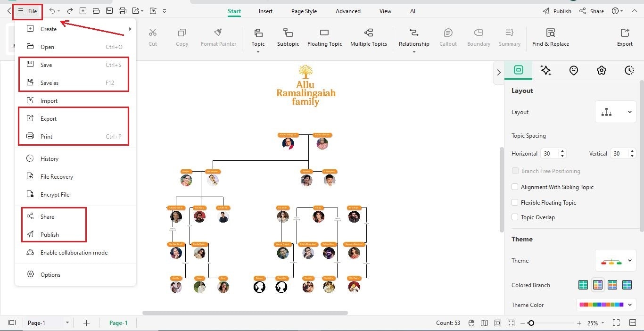Expand the Topic dropdown arrow
Screen dimensions: 644x331
pyautogui.click(x=258, y=52)
